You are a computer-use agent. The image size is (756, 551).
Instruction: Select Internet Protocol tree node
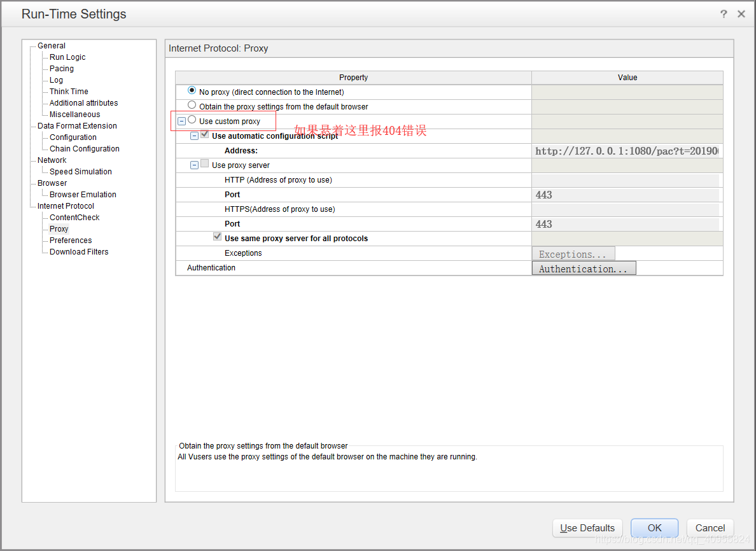tap(66, 206)
